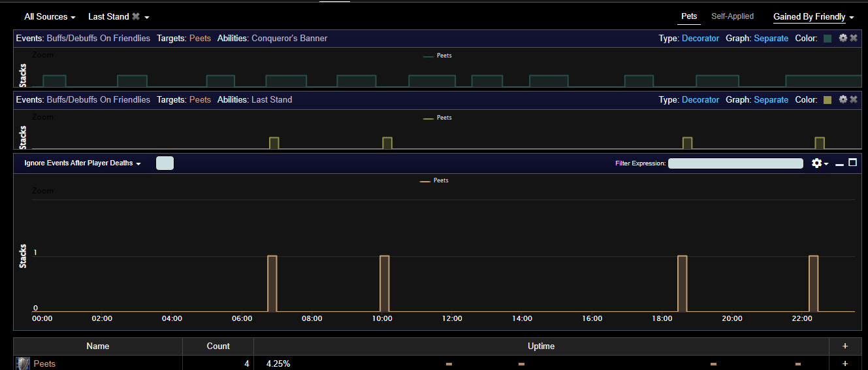868x370 pixels.
Task: Open the Gained By Friendly dropdown
Action: (x=814, y=17)
